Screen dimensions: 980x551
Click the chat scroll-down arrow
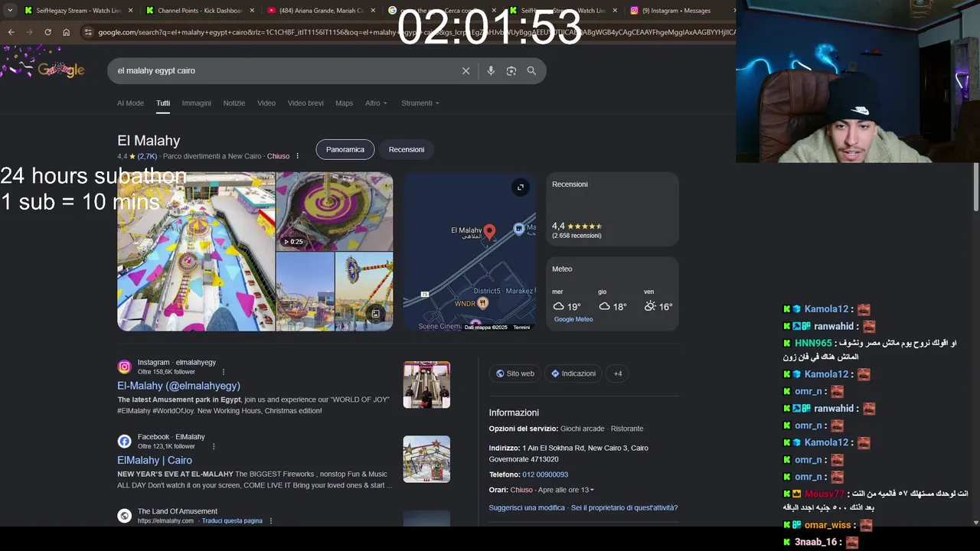[975, 523]
